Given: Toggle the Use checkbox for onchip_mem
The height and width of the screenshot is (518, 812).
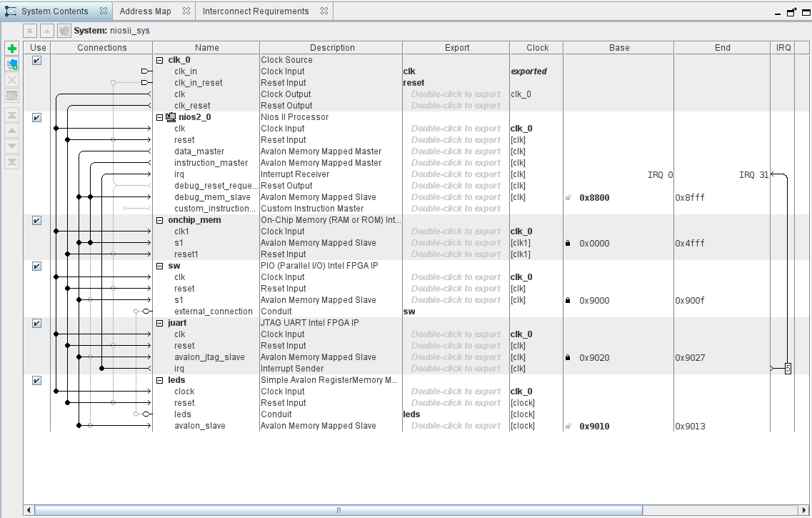Looking at the screenshot, I should click(36, 220).
